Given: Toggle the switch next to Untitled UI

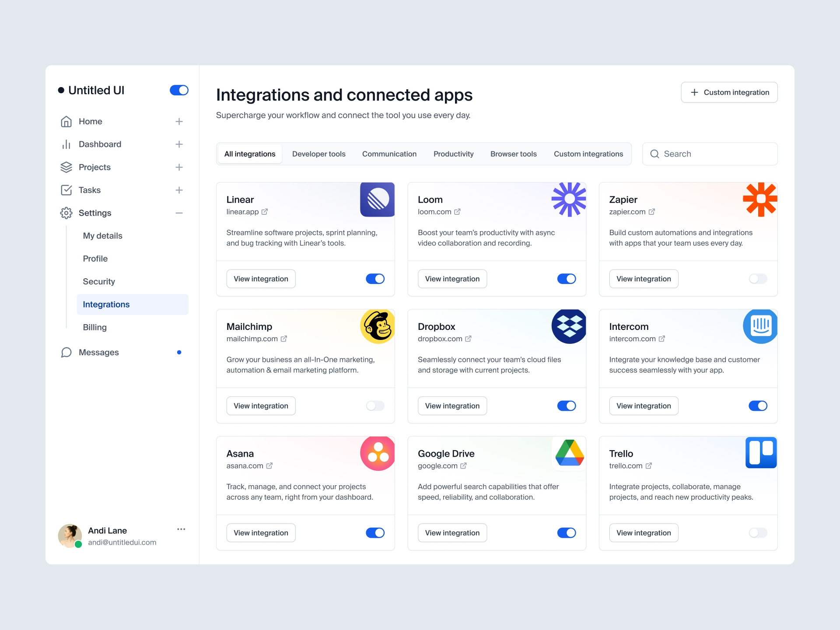Looking at the screenshot, I should pyautogui.click(x=179, y=90).
